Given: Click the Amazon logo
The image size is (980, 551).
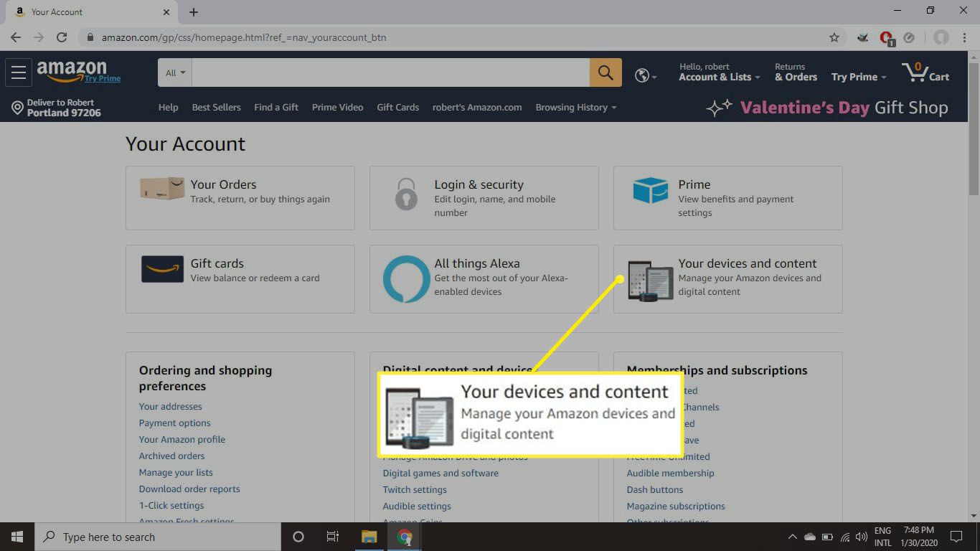Looking at the screenshot, I should point(79,72).
